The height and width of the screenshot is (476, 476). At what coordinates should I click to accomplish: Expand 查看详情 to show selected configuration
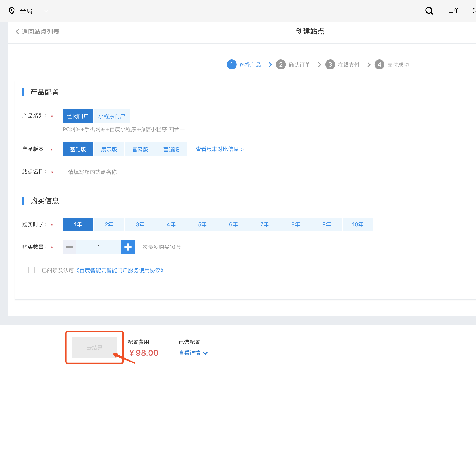tap(193, 353)
